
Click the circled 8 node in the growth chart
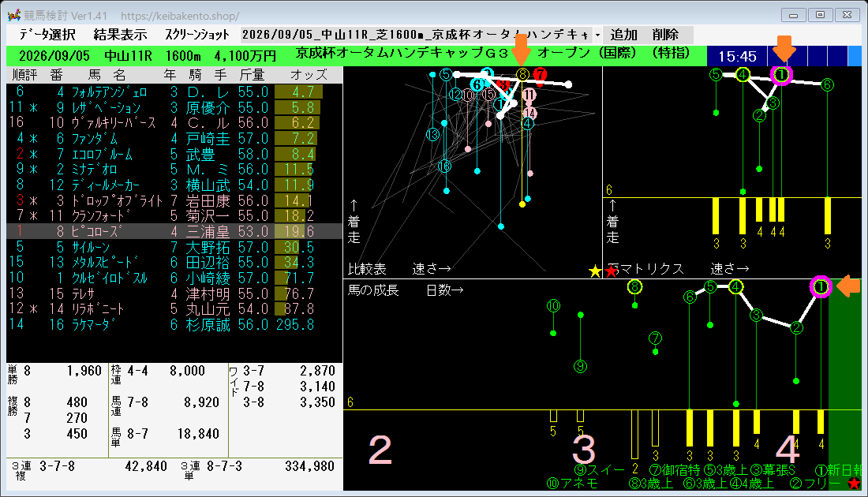tap(634, 286)
